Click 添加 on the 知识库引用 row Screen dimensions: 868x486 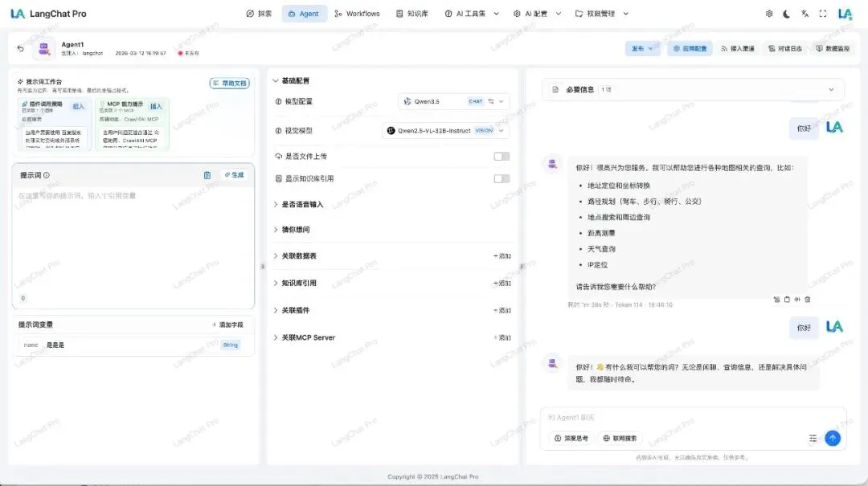pos(502,284)
